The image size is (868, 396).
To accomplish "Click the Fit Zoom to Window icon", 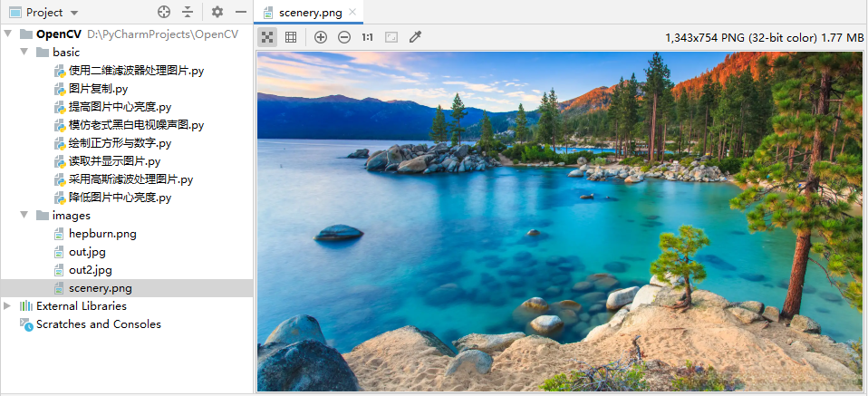I will (391, 37).
